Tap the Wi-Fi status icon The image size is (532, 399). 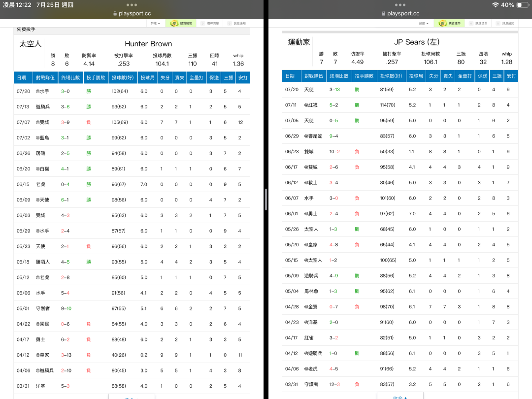[496, 5]
